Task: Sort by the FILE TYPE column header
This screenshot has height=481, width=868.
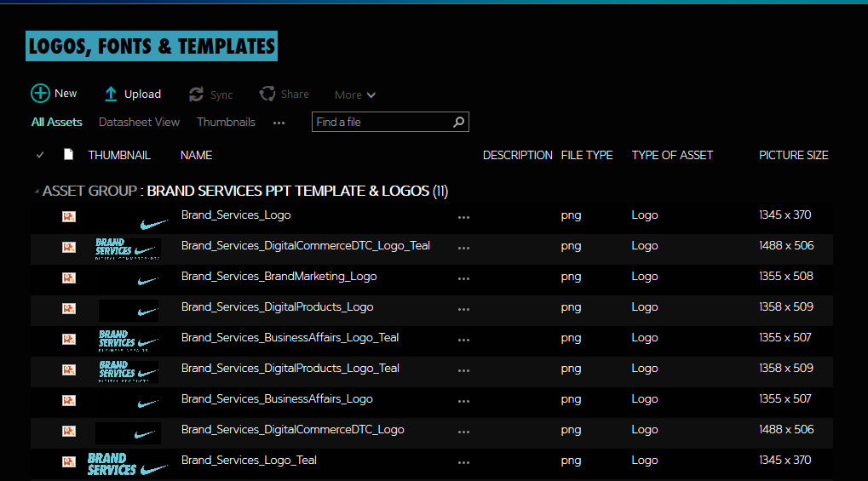Action: [x=587, y=155]
